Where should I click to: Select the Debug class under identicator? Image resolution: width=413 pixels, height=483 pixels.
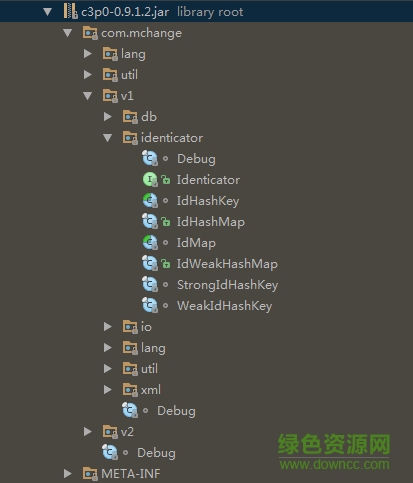click(x=196, y=159)
